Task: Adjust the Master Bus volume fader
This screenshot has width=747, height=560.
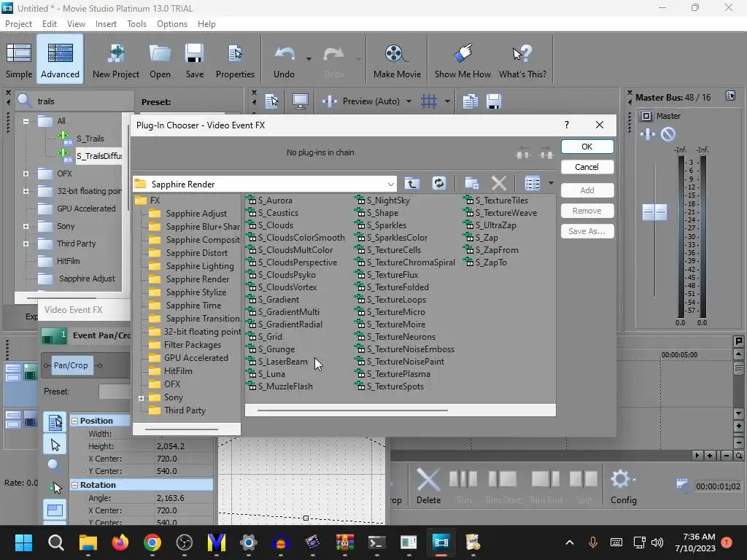Action: (654, 212)
